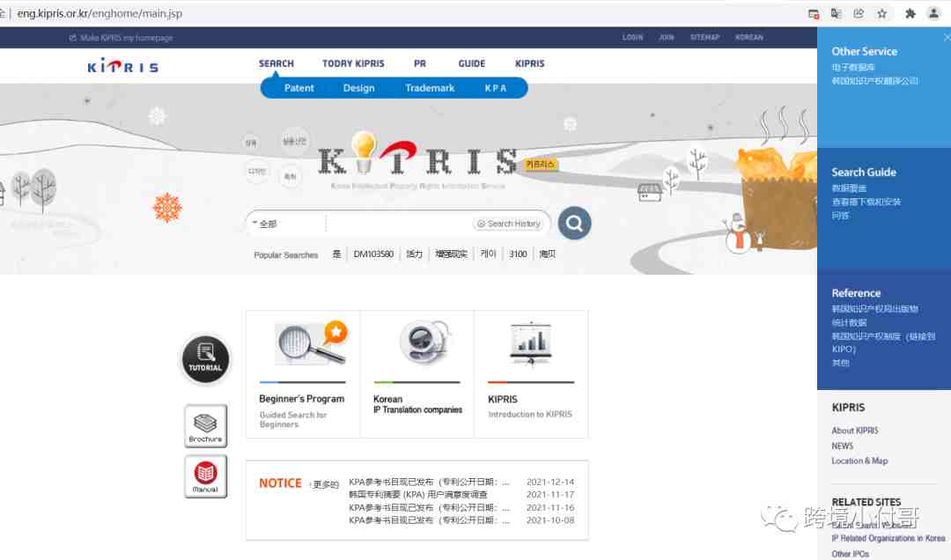Search popular term 活力
The width and height of the screenshot is (951, 560).
(414, 254)
